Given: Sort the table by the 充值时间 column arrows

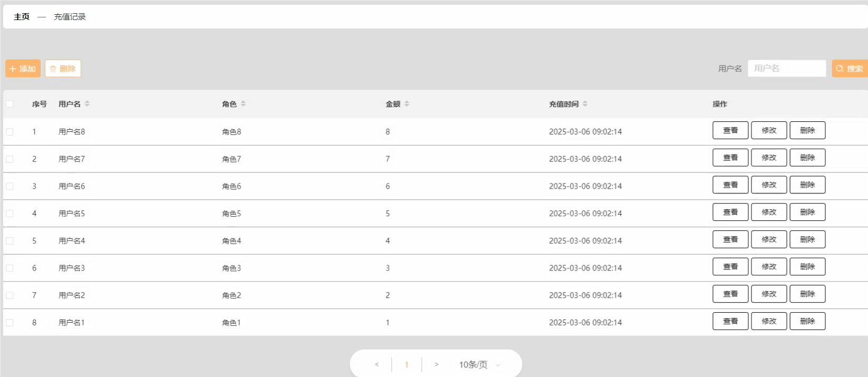Looking at the screenshot, I should pyautogui.click(x=585, y=104).
